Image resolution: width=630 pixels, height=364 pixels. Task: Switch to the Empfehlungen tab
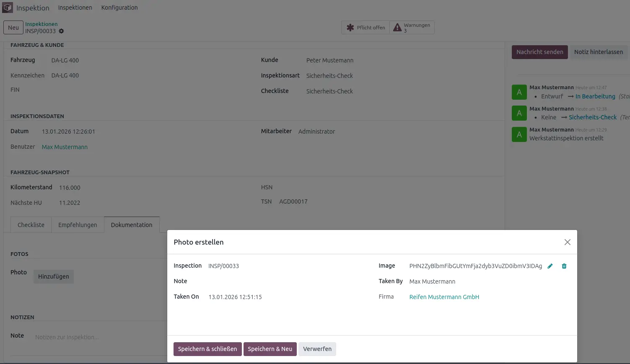78,225
